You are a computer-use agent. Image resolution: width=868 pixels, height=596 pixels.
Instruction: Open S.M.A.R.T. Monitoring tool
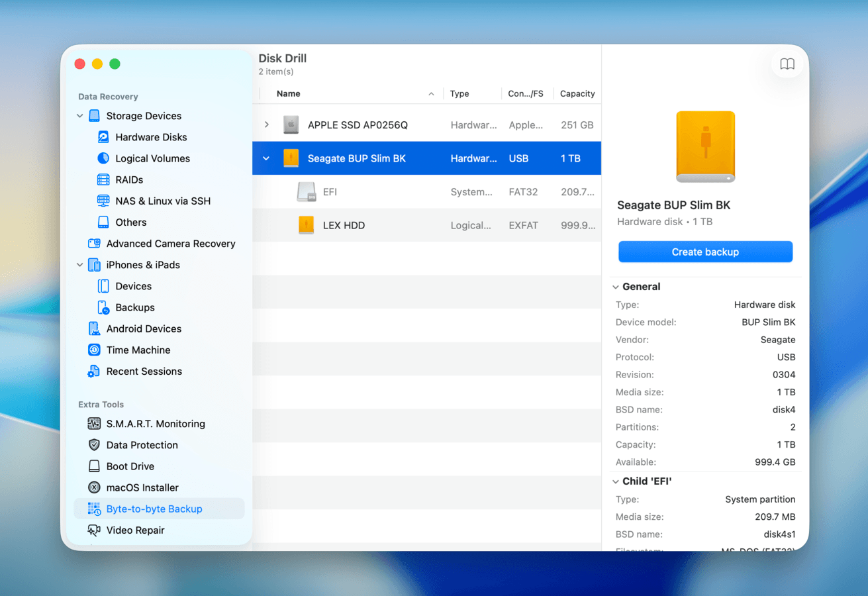94,423
